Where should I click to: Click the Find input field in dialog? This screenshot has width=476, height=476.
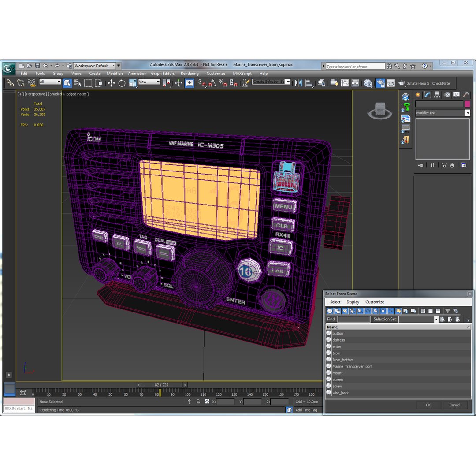[x=354, y=320]
